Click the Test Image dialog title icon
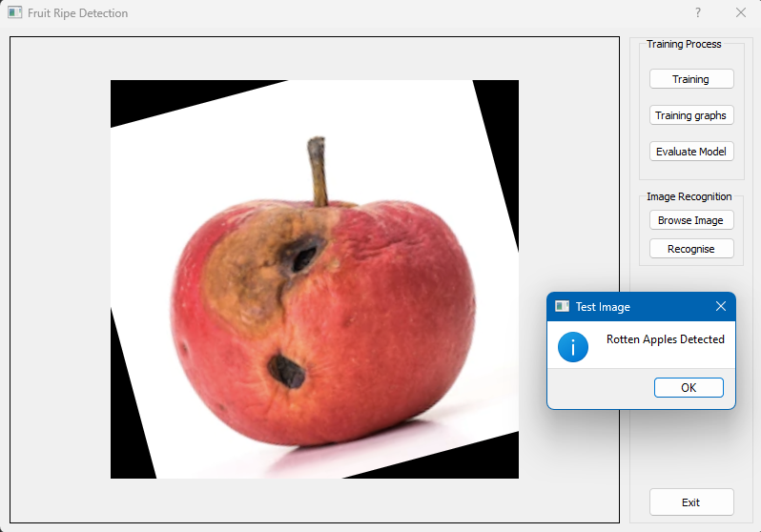The height and width of the screenshot is (532, 761). point(562,306)
